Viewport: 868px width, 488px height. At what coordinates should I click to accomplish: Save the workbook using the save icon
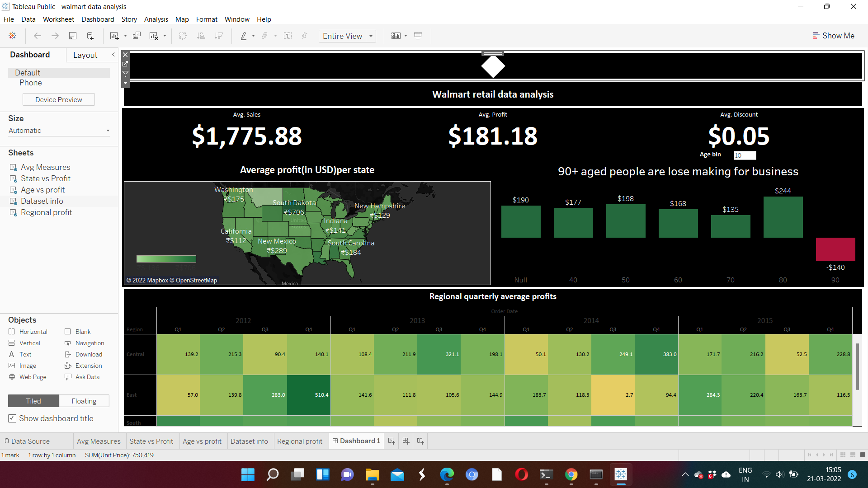coord(73,36)
